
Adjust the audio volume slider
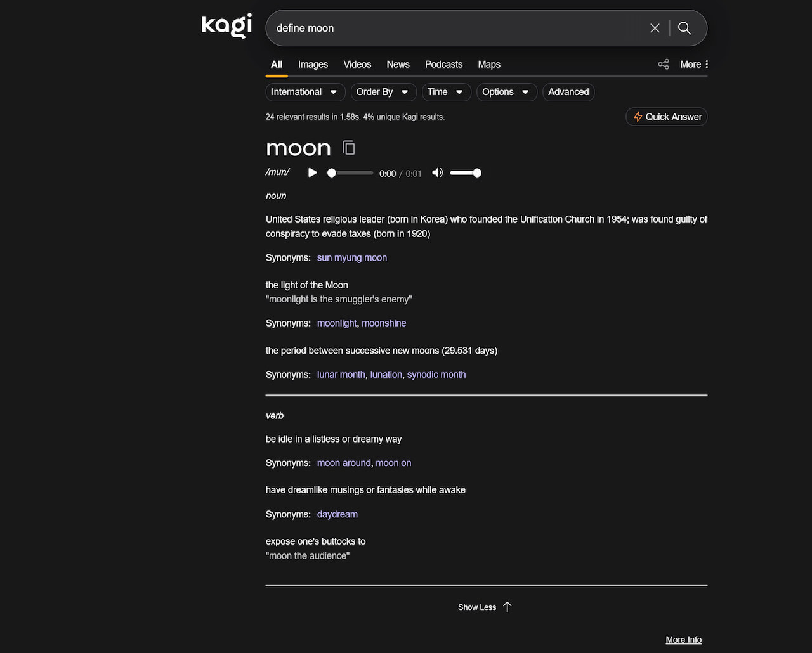click(x=466, y=173)
